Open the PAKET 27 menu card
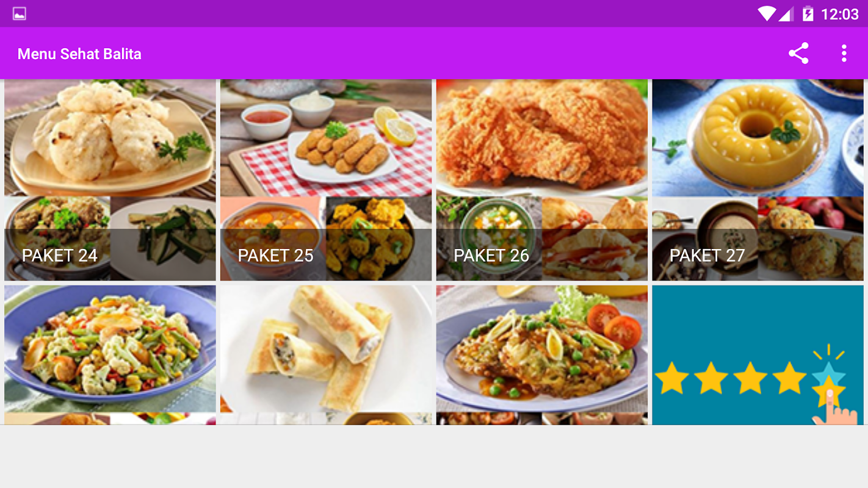The image size is (868, 488). [758, 180]
